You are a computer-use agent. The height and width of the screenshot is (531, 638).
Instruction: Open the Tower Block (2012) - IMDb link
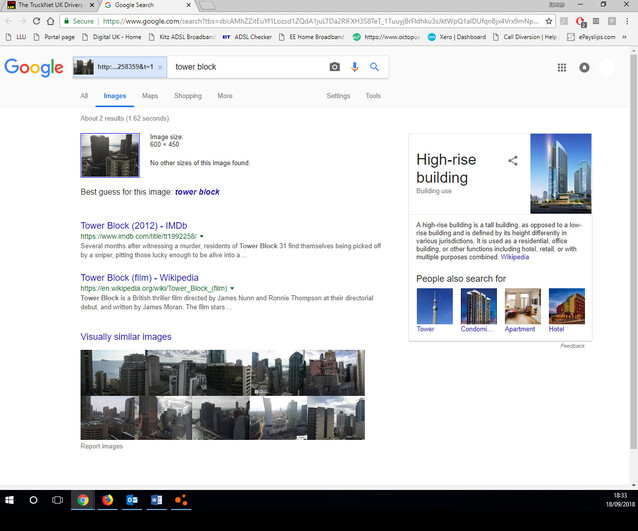[134, 225]
